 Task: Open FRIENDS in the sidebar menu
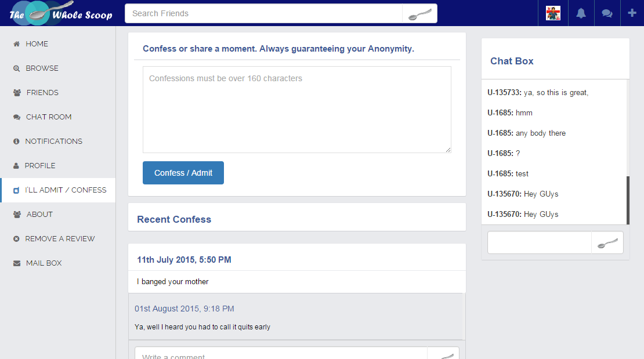pyautogui.click(x=42, y=93)
